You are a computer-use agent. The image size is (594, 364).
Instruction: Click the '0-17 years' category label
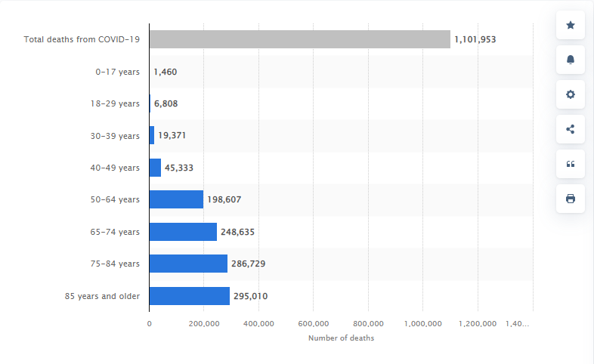[x=117, y=72]
